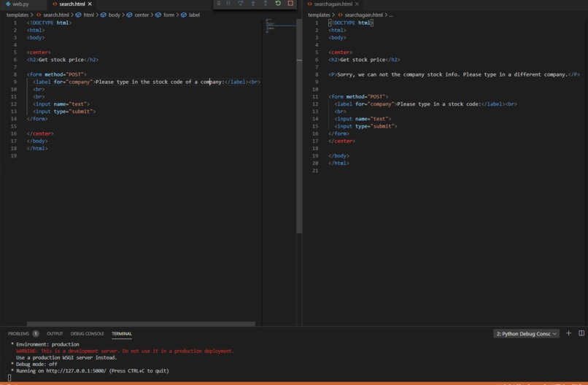Click the Step Over debug icon
Screen dimensions: 588x385
(240, 4)
